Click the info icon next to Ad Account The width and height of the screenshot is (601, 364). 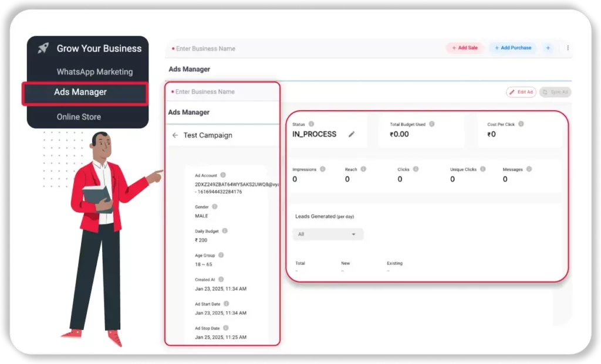[x=223, y=175]
